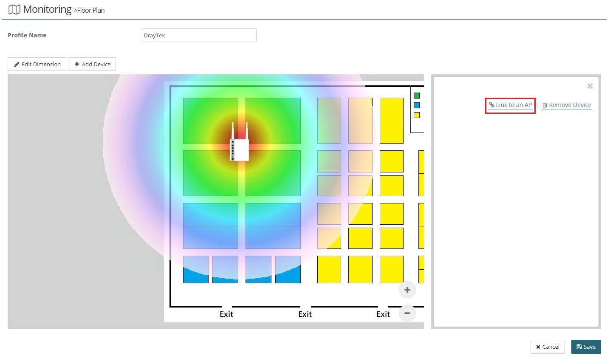610x364 pixels.
Task: Click the Floor Plan breadcrumb text
Action: coord(90,10)
